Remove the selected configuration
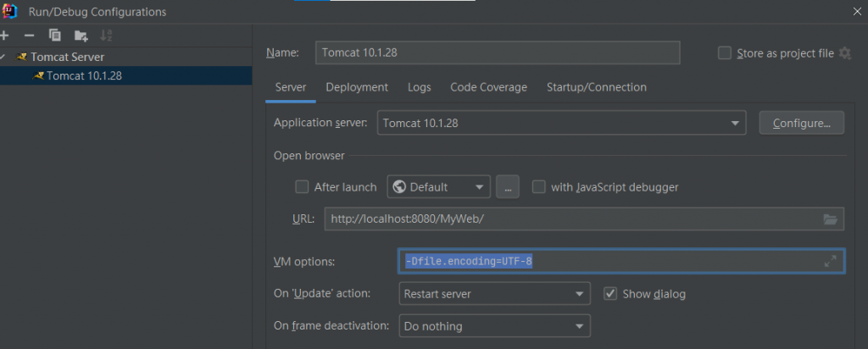868x349 pixels. point(30,36)
